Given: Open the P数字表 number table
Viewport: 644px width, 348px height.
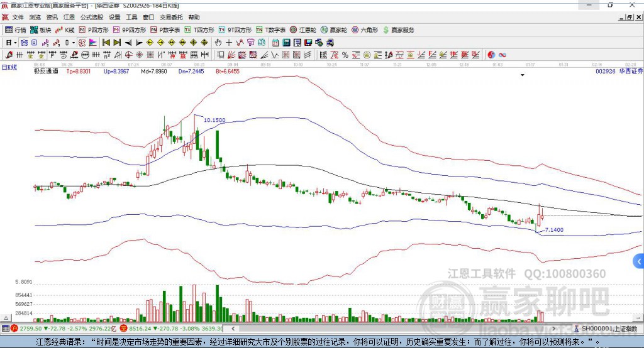Looking at the screenshot, I should pos(165,30).
